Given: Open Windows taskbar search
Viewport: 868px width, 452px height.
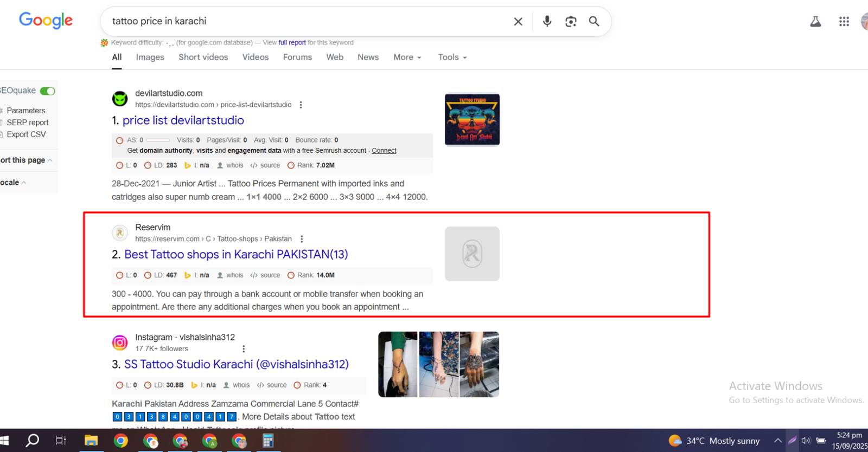Looking at the screenshot, I should tap(33, 440).
